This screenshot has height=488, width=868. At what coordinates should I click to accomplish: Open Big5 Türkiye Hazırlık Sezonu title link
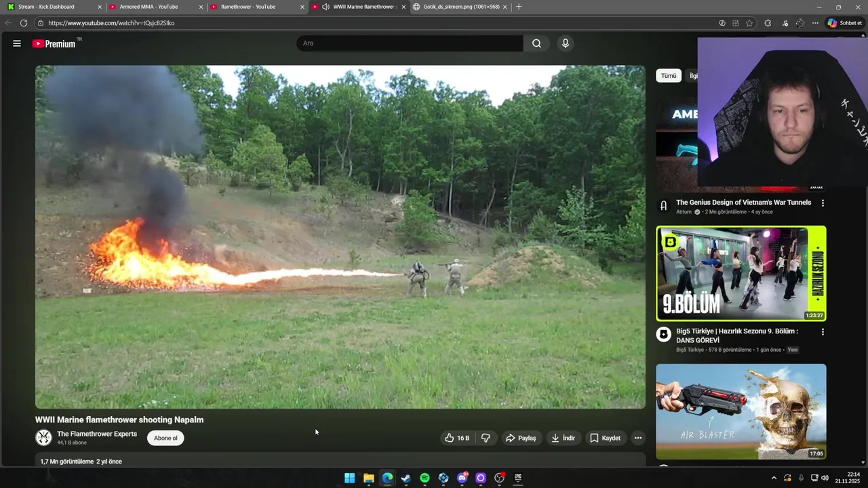(x=737, y=335)
